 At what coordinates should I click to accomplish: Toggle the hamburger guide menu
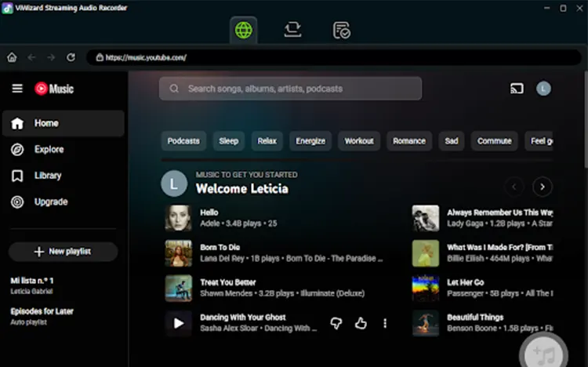[17, 89]
